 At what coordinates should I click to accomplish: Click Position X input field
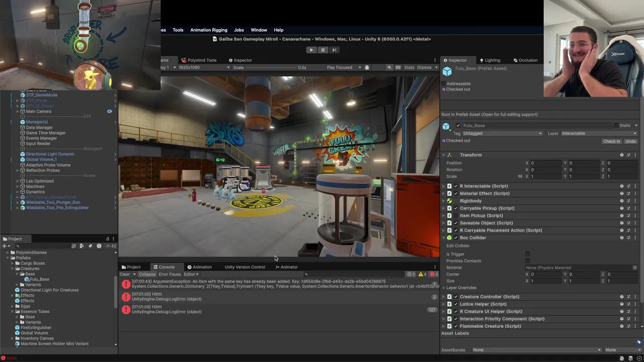(x=546, y=163)
